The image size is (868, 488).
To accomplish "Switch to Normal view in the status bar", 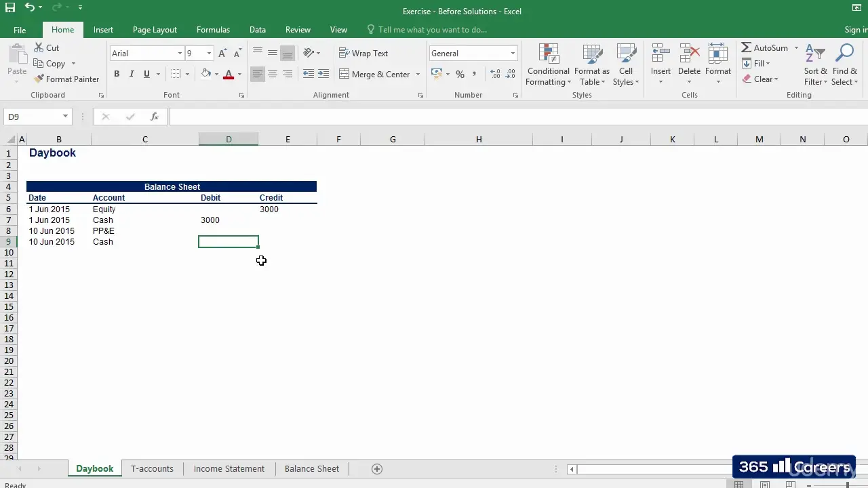I will click(739, 485).
